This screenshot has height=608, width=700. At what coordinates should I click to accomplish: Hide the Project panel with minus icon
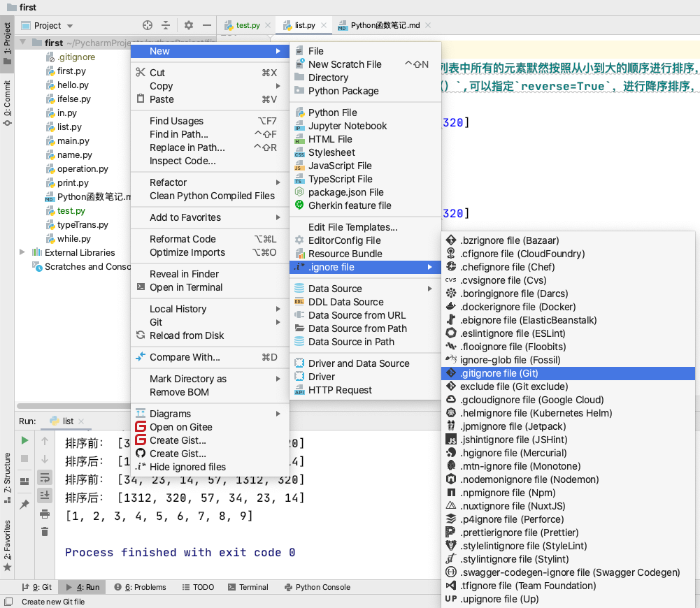[x=207, y=25]
